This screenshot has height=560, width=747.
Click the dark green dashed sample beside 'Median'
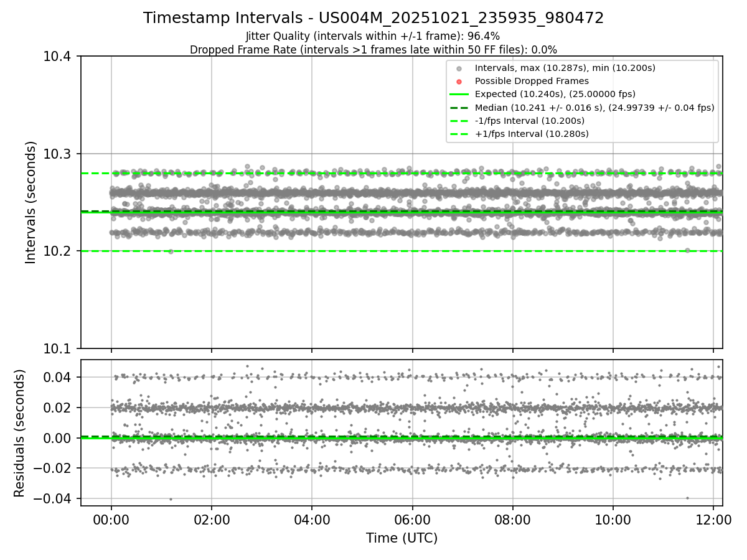(x=459, y=108)
